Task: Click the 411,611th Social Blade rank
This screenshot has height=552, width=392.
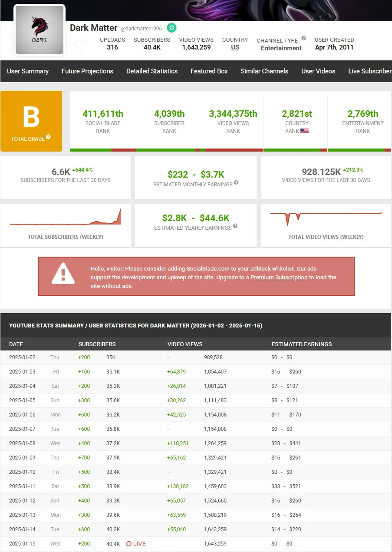Action: (x=103, y=114)
